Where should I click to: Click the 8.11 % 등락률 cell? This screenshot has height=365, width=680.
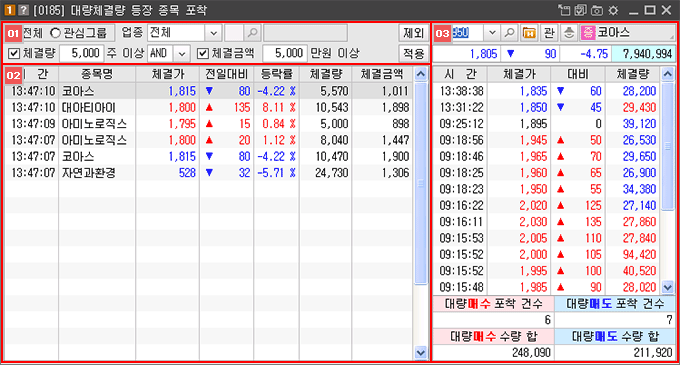(x=277, y=108)
